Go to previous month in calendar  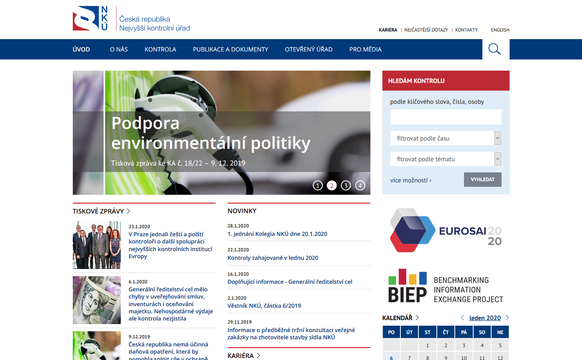(462, 318)
